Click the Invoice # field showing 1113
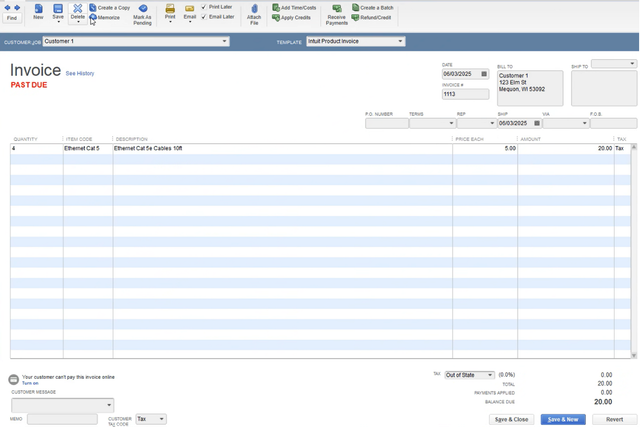Viewport: 640px width, 428px height. [465, 94]
